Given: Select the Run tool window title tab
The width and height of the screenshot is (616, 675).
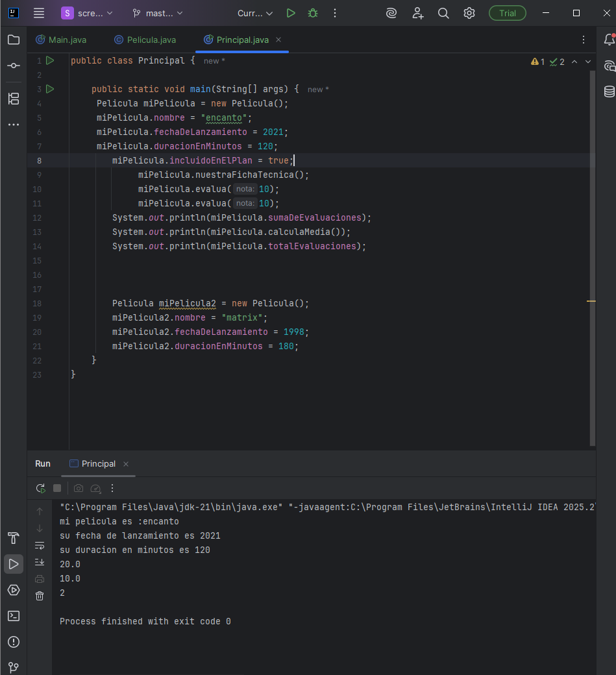Looking at the screenshot, I should pos(43,463).
